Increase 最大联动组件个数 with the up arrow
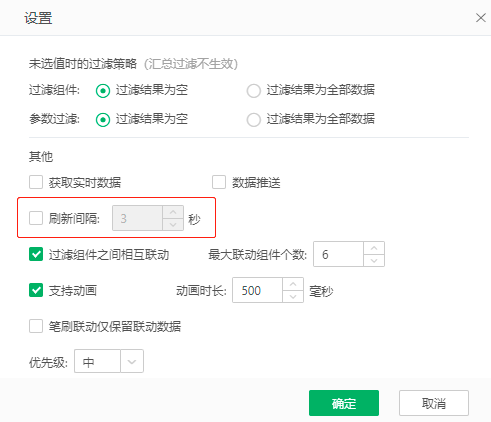Viewport: 491px width, 422px height. coord(374,248)
